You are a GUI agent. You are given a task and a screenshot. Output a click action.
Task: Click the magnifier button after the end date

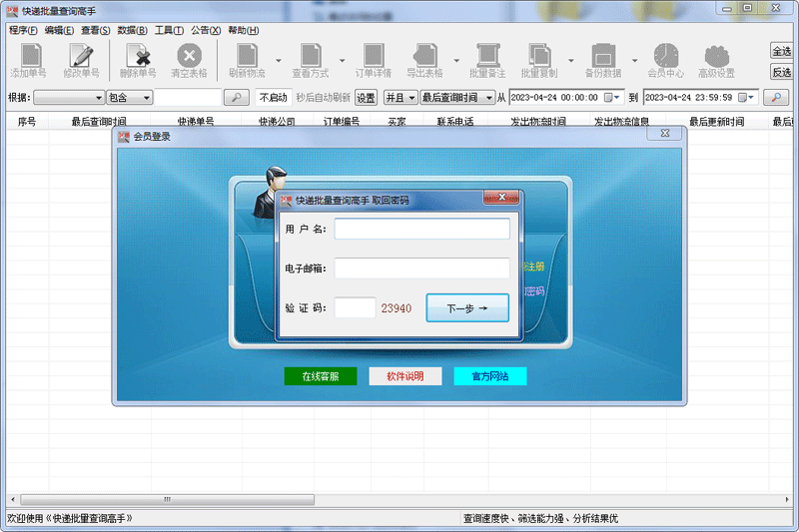tap(776, 97)
